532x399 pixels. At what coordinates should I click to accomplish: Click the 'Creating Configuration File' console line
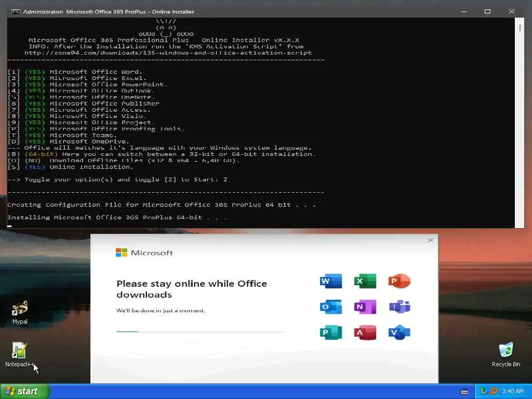[162, 205]
